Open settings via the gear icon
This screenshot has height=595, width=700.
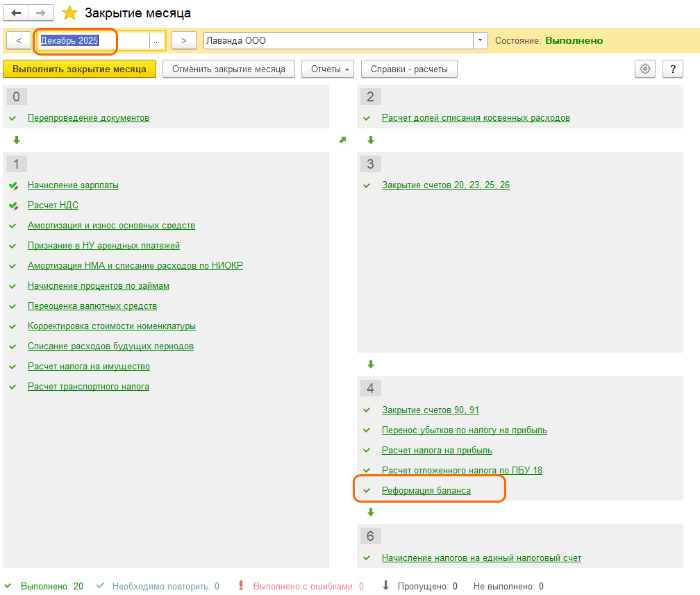[x=645, y=69]
